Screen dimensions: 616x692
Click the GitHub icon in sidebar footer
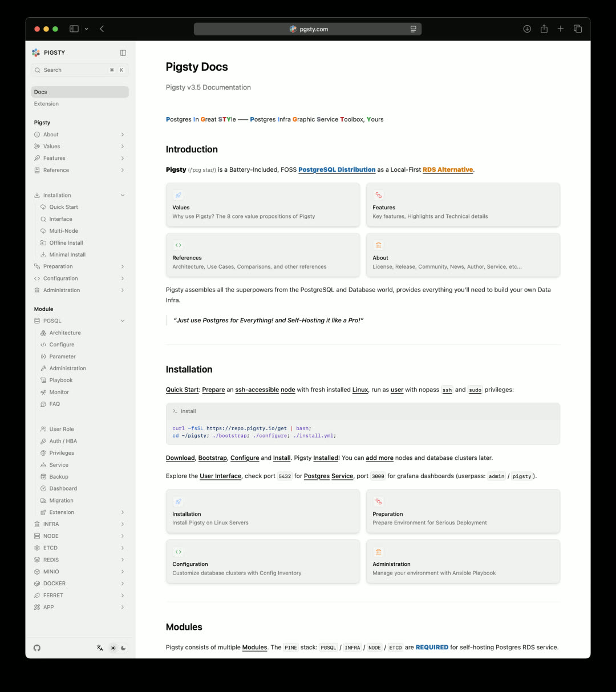[37, 648]
